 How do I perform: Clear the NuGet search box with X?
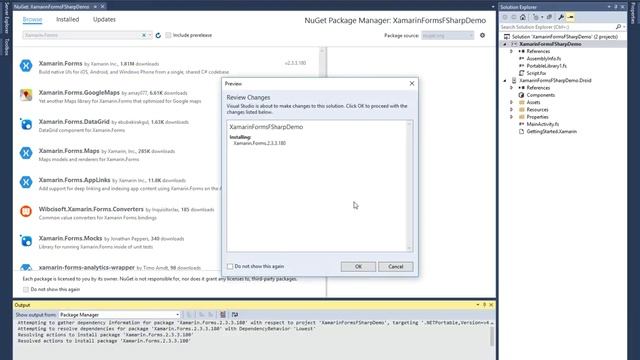pyautogui.click(x=144, y=36)
